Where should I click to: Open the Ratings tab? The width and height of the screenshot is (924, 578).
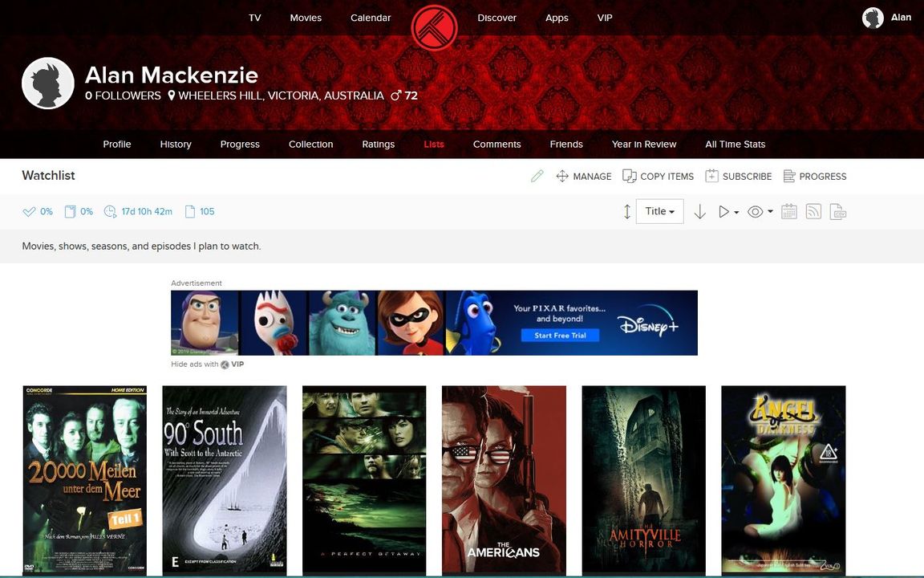pyautogui.click(x=378, y=144)
